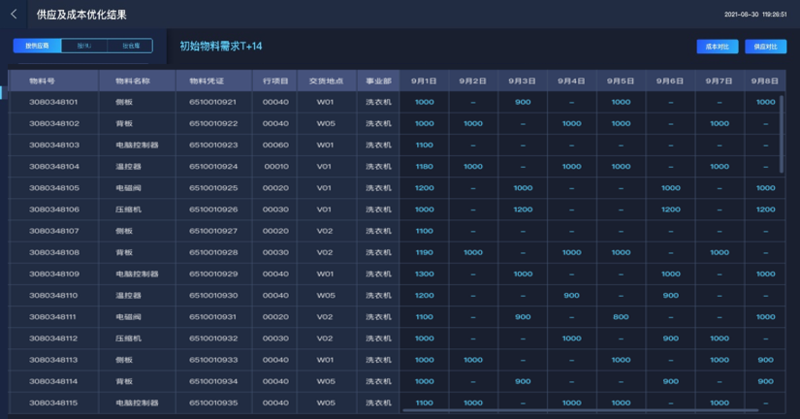This screenshot has width=800, height=419.
Task: Select material number 3080348101 row
Action: pos(55,102)
